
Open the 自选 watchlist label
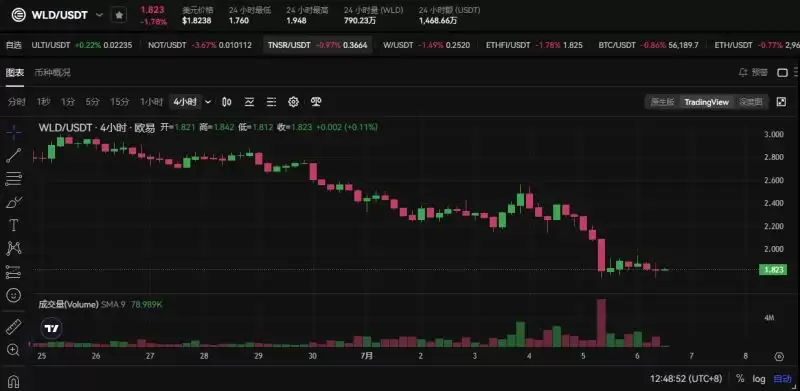[x=14, y=45]
